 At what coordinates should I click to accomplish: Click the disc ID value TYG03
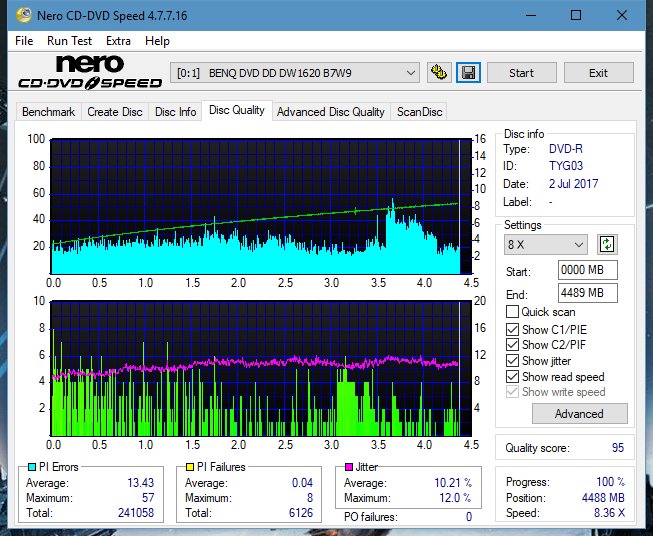tap(566, 166)
